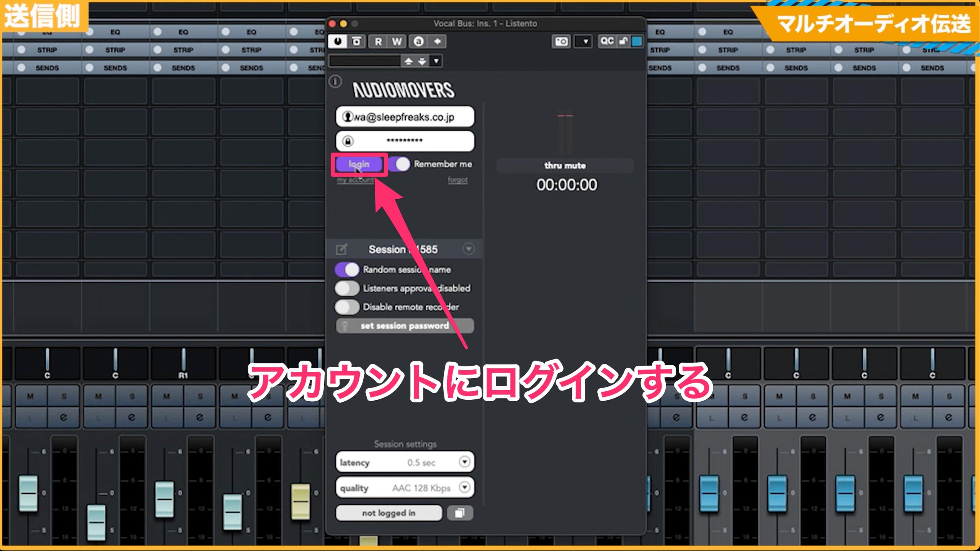Click the empty preset name field
Screen dimensions: 980x551
tap(364, 61)
